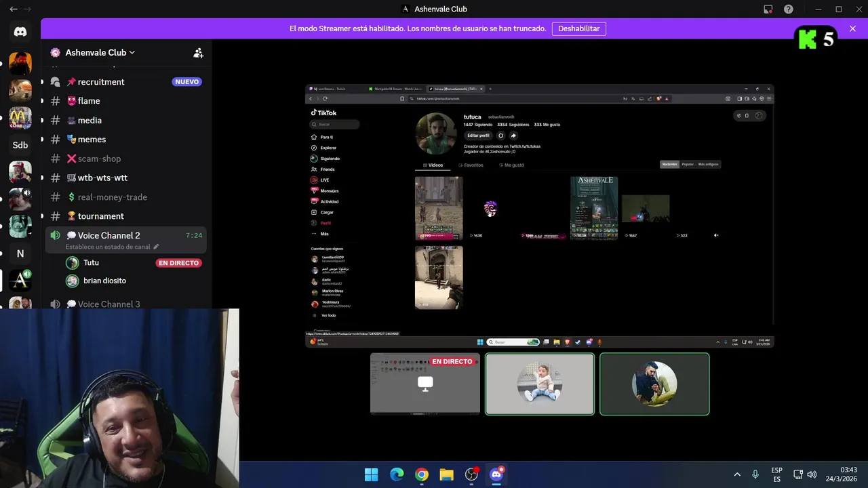Click 'Para ti' in streamed TikTok sidebar
868x488 pixels.
coord(323,137)
